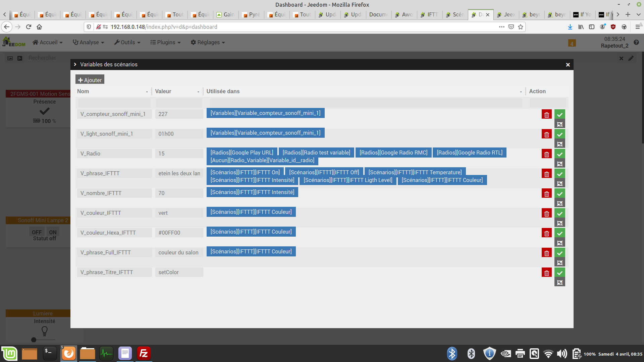The height and width of the screenshot is (362, 644).
Task: Delete the V_compteur_sonoff_mini_1 variable
Action: (546, 115)
